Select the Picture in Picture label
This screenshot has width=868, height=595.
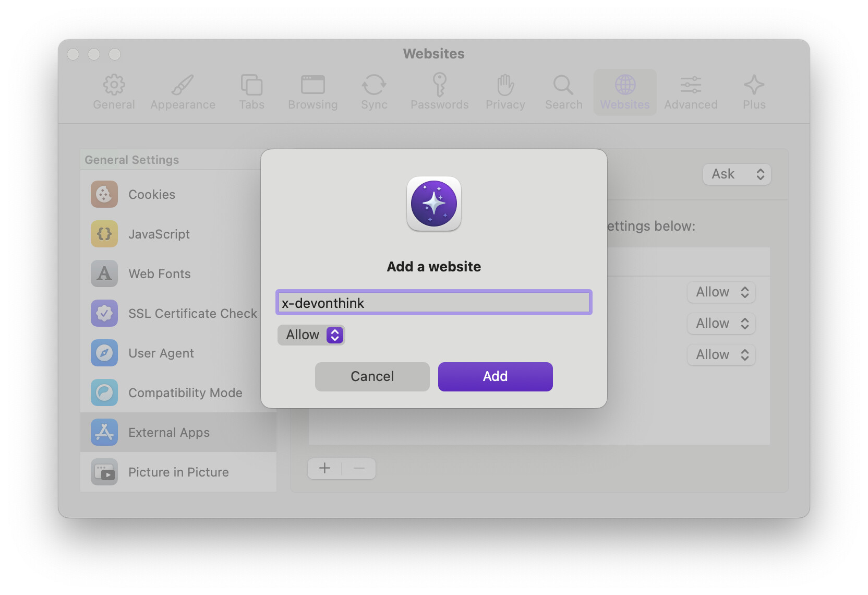(178, 472)
